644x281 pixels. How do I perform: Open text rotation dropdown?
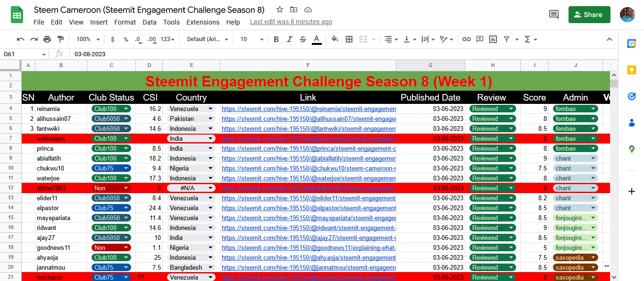[446, 39]
